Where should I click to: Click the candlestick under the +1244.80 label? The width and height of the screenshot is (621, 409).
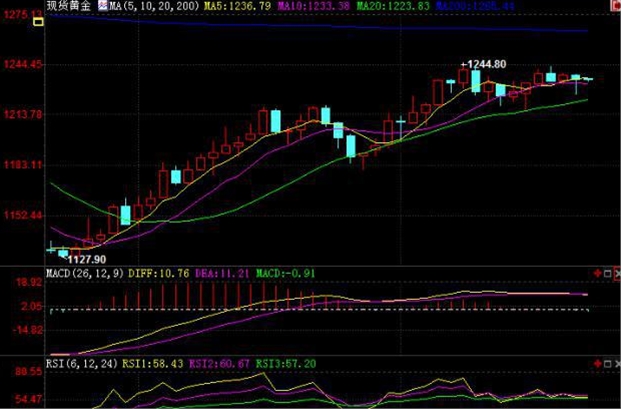pos(476,81)
